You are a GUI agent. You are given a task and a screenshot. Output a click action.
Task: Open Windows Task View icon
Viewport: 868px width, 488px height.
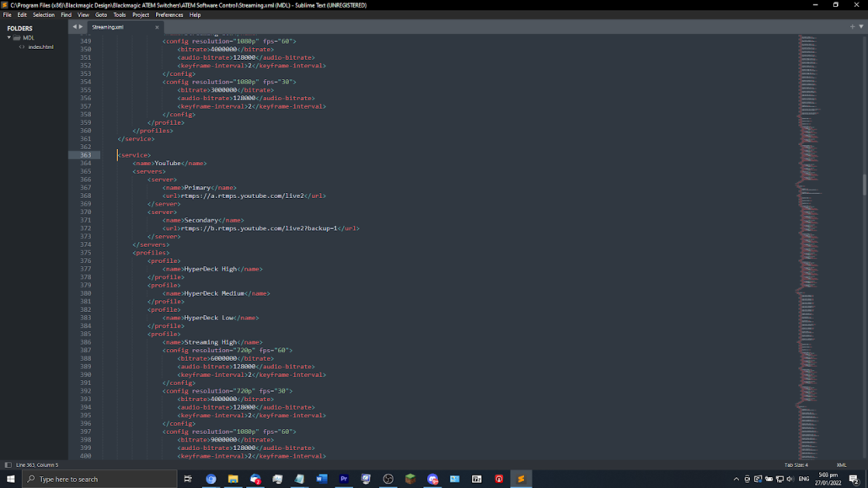tap(188, 479)
